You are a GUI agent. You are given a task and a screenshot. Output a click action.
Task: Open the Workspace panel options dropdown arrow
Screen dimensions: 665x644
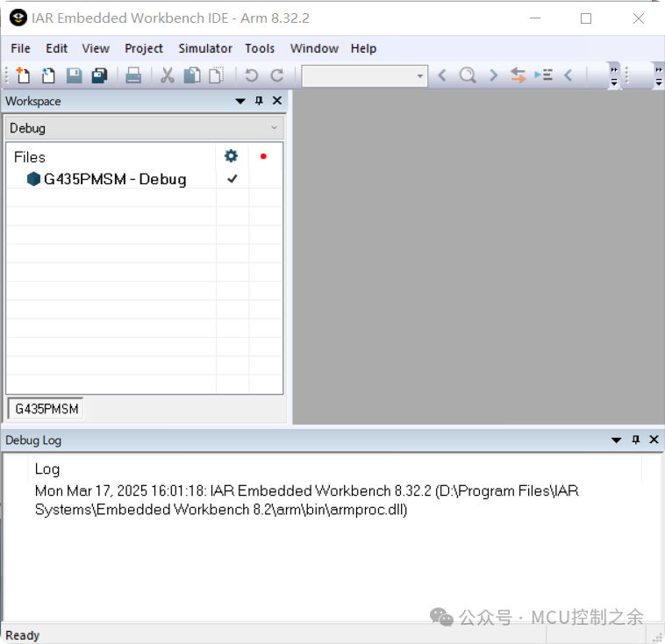tap(240, 101)
